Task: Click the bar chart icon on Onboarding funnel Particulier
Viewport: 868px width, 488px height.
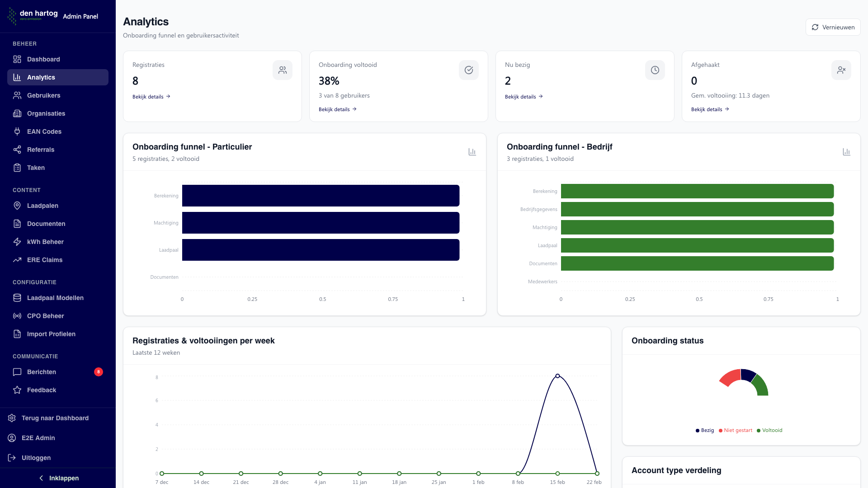Action: coord(472,152)
